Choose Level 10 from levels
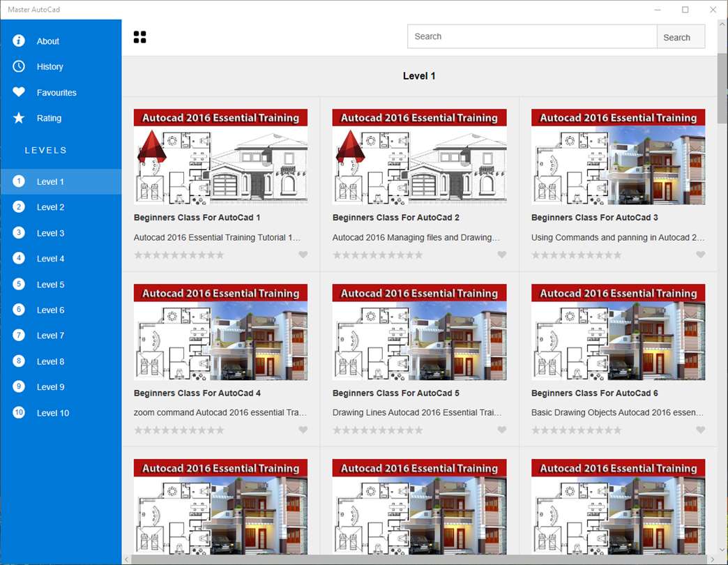Screen dimensions: 728x565 point(61,412)
